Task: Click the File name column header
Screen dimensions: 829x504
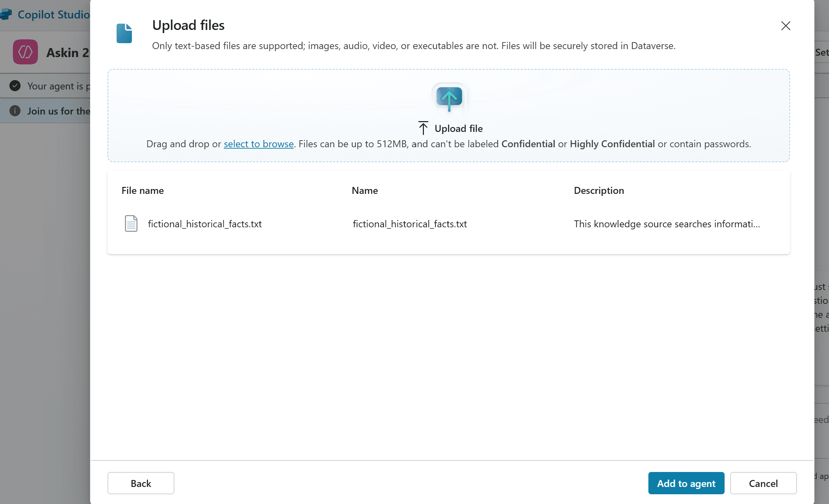Action: pyautogui.click(x=142, y=190)
